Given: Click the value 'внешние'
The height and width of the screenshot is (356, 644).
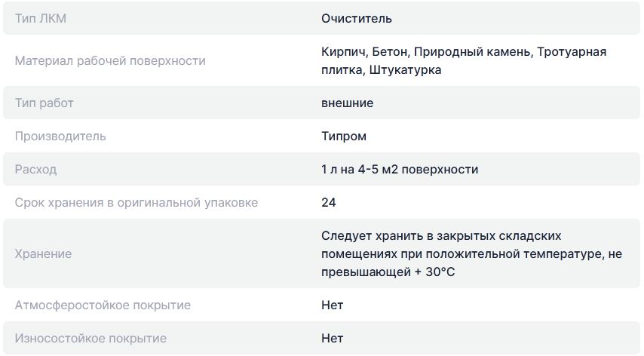Looking at the screenshot, I should pos(347,103).
